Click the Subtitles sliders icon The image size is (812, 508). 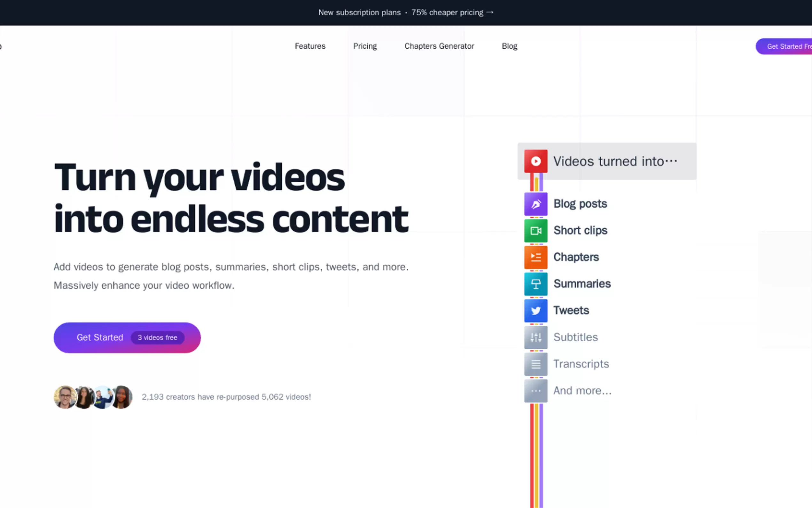point(536,337)
